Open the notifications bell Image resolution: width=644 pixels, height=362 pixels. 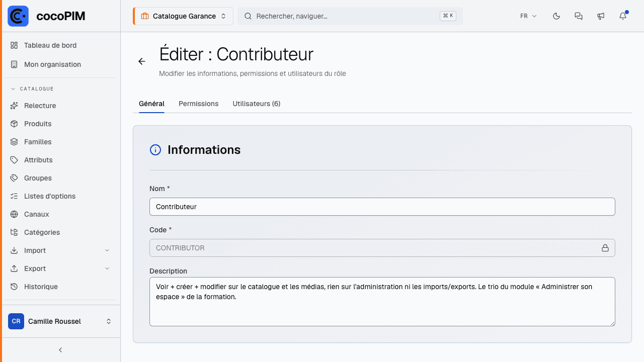(623, 16)
